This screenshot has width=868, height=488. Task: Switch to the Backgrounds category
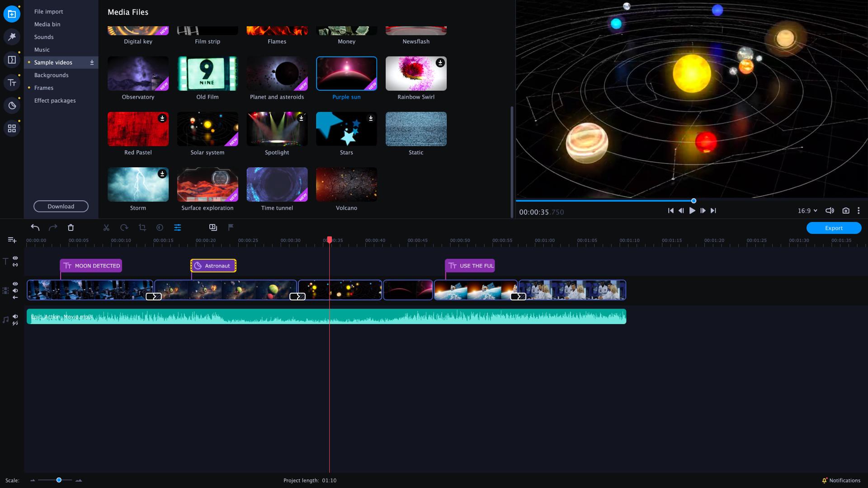coord(51,75)
